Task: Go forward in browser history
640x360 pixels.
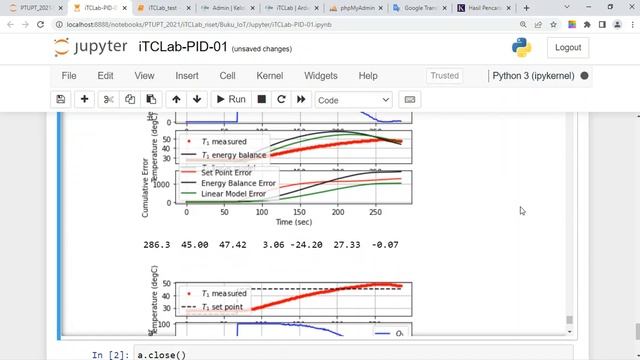Action: tap(25, 24)
